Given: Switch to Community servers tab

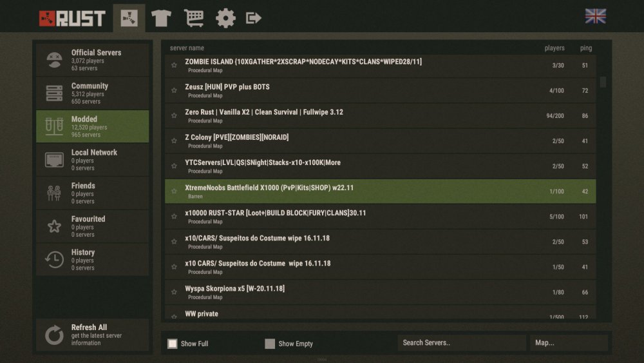Looking at the screenshot, I should [x=92, y=93].
